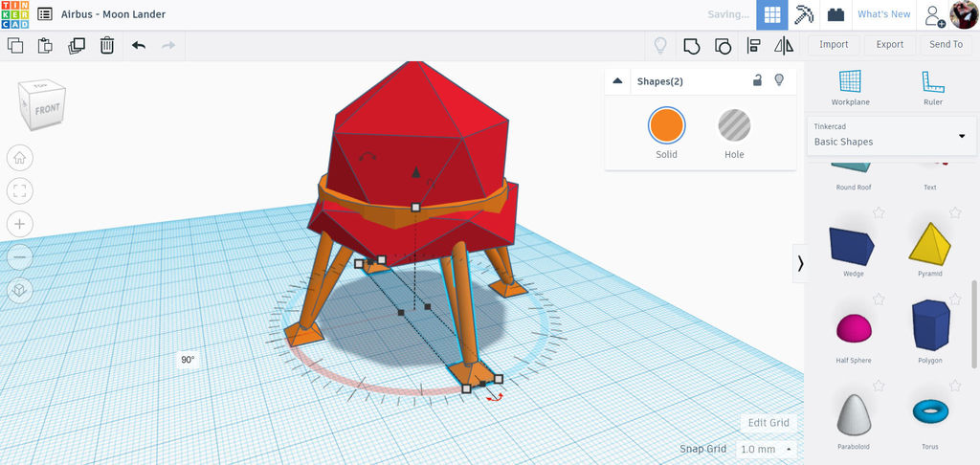Favorite the Paraboloid shape star
The width and height of the screenshot is (980, 465).
tap(879, 386)
